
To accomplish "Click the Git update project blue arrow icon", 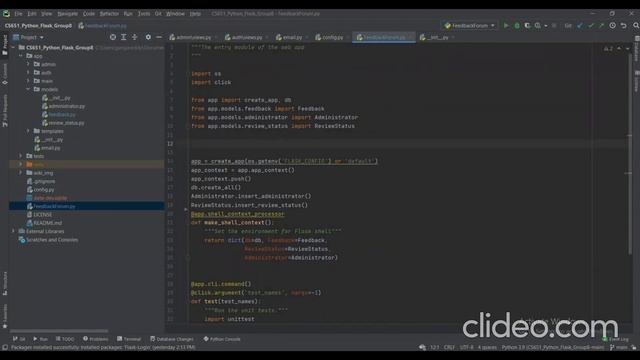I will (580, 25).
